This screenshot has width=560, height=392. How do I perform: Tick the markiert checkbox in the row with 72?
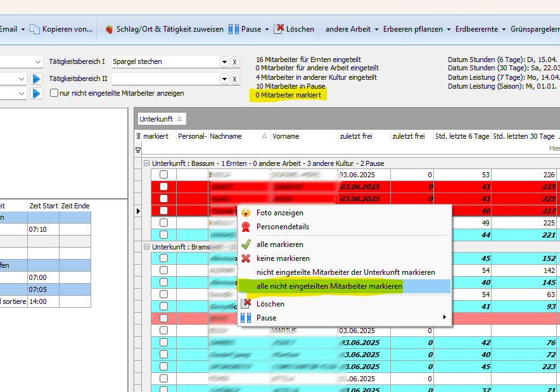163,354
